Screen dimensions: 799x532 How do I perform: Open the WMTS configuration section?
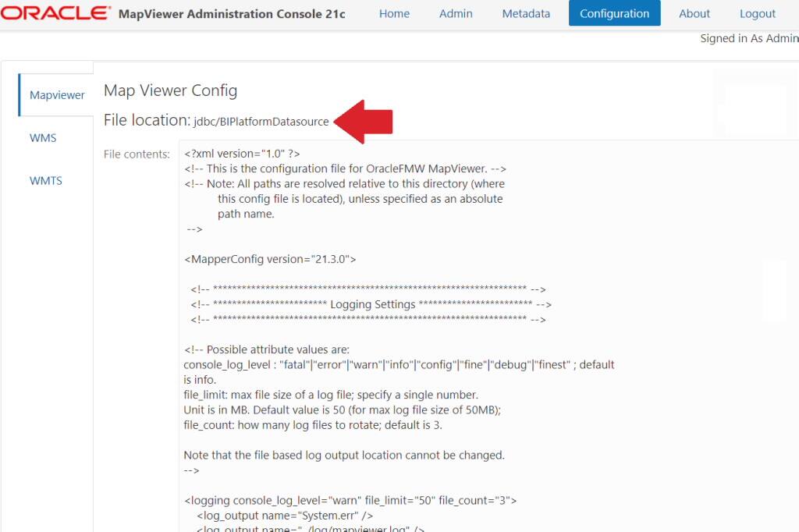coord(45,180)
